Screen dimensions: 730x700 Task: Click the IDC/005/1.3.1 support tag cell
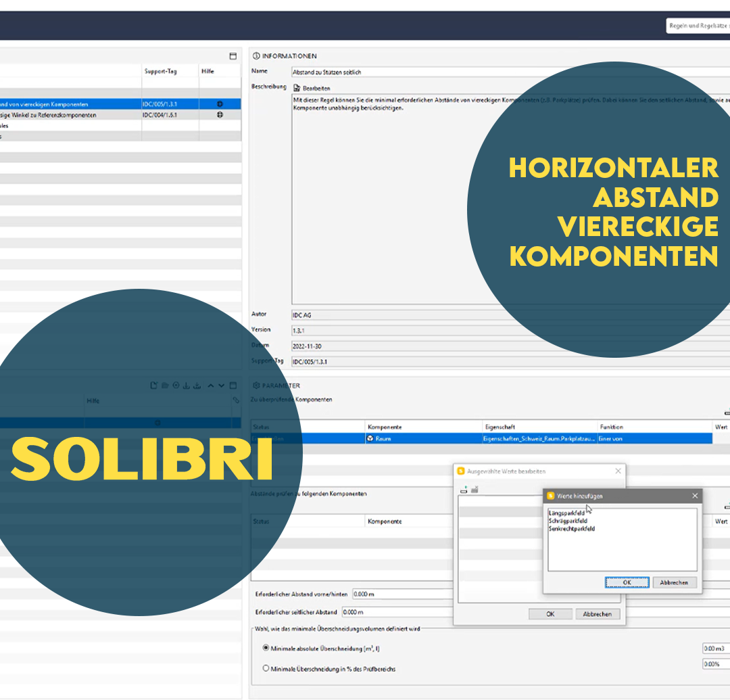170,104
